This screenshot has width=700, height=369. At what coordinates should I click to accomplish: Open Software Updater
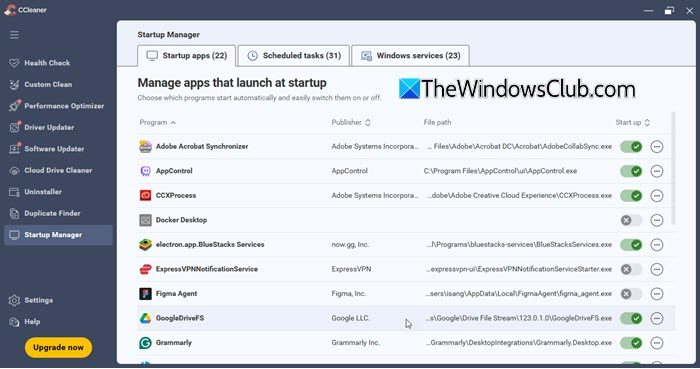click(x=58, y=149)
